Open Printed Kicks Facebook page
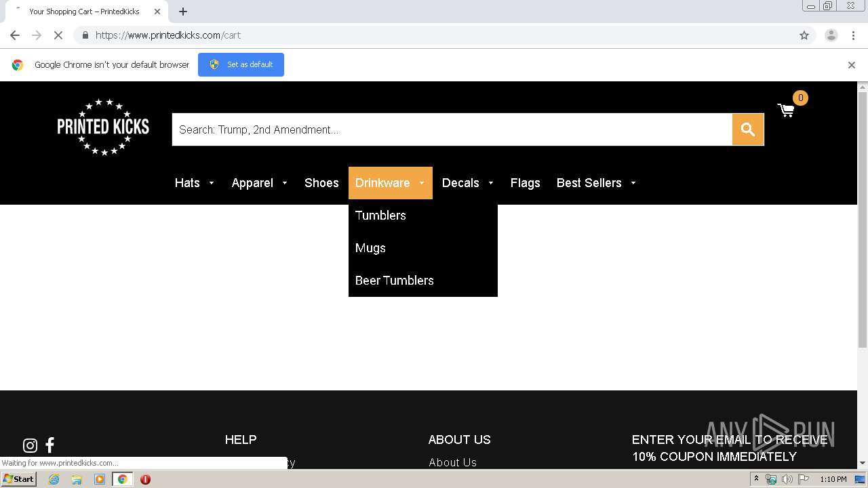 (50, 445)
